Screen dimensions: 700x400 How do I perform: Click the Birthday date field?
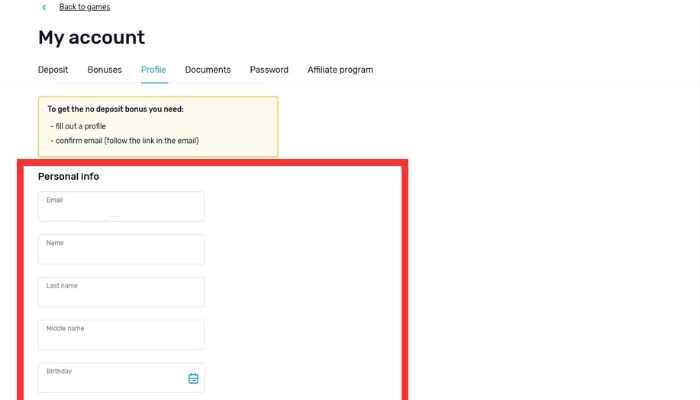point(110,378)
